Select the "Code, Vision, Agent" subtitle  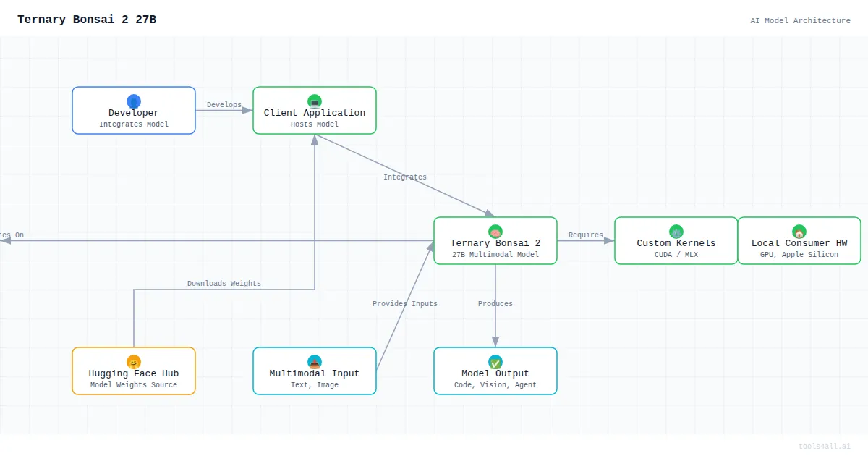[495, 385]
